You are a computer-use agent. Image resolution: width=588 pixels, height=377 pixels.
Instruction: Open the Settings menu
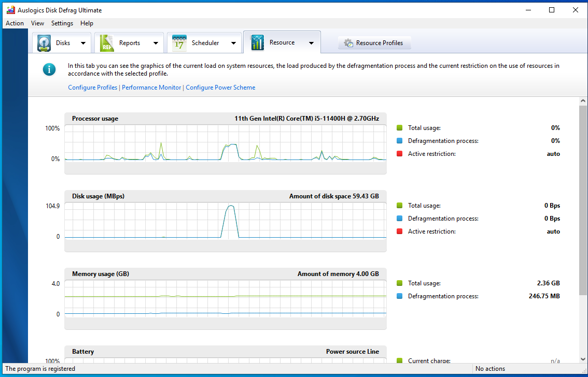(x=62, y=23)
